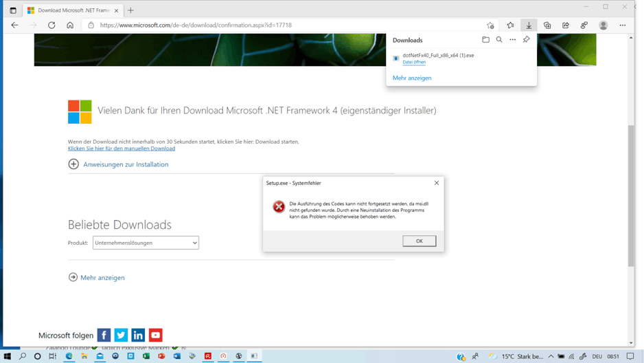
Task: Open more options in the Downloads panel
Action: click(x=513, y=40)
